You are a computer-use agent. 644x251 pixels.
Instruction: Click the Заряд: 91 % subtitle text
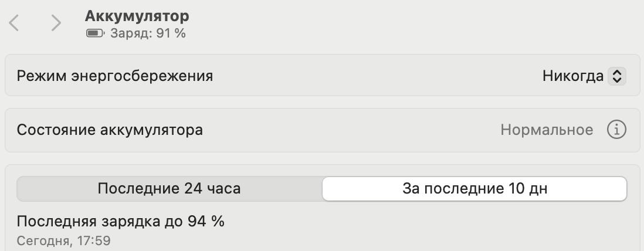click(x=148, y=33)
